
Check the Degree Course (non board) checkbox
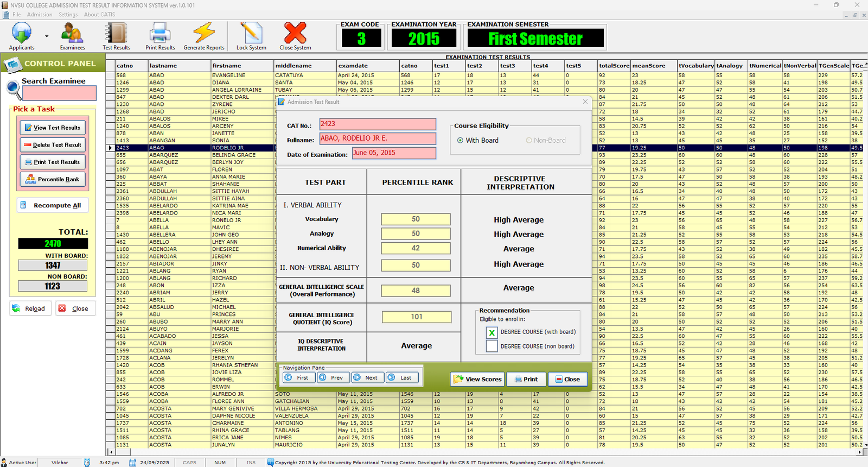(492, 346)
